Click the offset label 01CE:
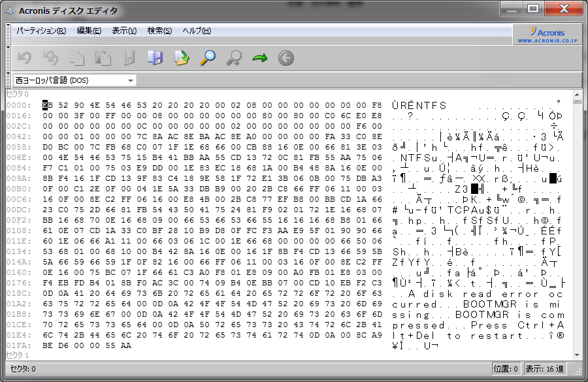This screenshot has width=588, height=382. coord(19,325)
